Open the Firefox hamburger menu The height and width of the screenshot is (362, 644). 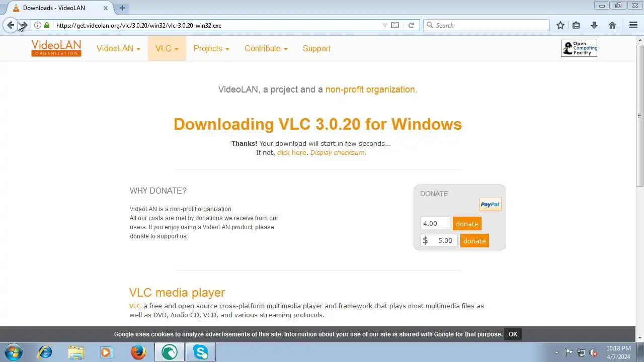click(x=633, y=25)
